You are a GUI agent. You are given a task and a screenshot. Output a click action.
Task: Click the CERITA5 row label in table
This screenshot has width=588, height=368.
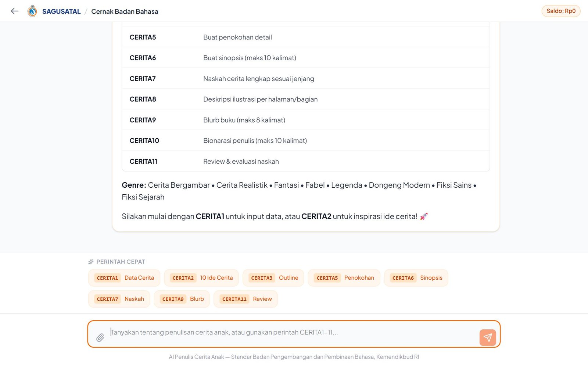click(143, 37)
